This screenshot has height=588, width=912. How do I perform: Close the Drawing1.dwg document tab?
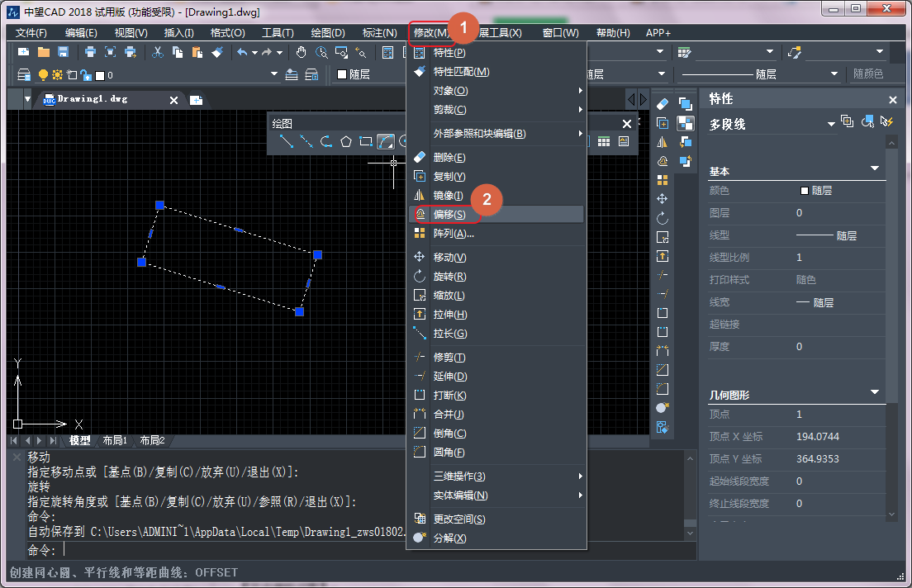click(173, 100)
